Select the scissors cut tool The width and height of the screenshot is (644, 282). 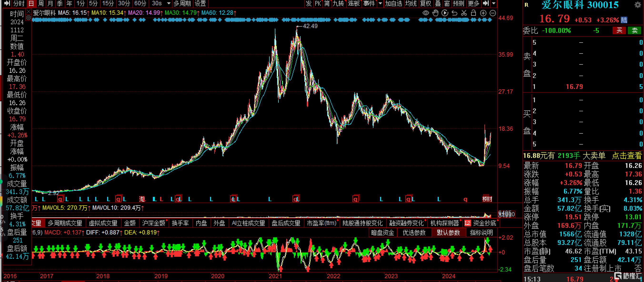[464, 13]
